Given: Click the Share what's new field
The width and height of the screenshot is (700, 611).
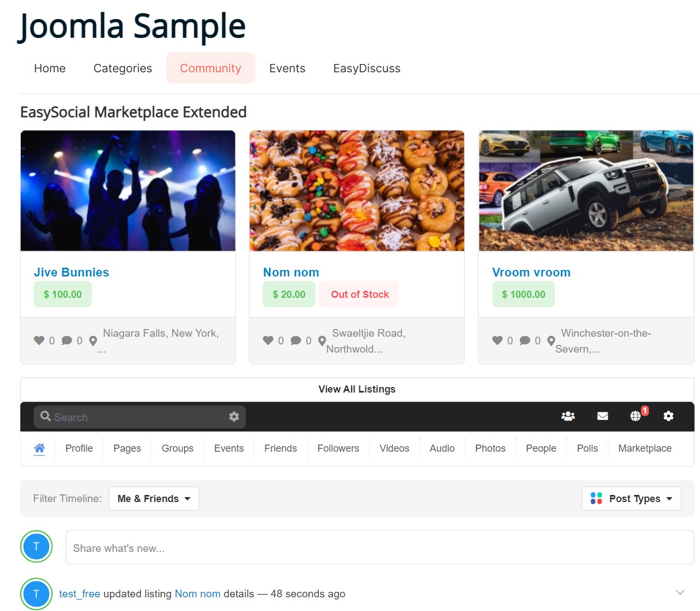Looking at the screenshot, I should pyautogui.click(x=380, y=548).
